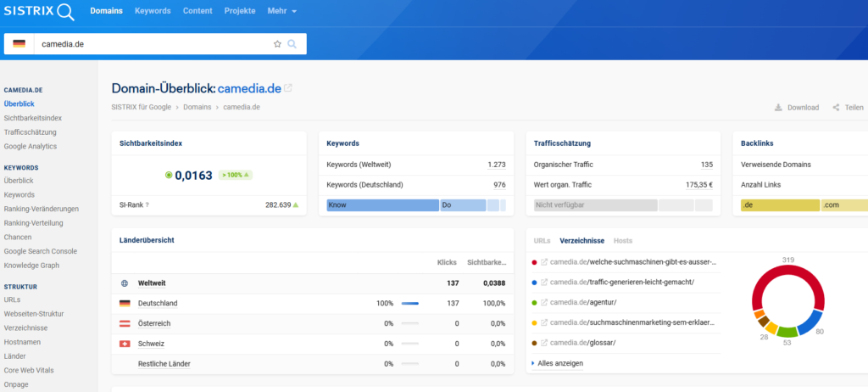Open Core Web Vitals in the sidebar
The height and width of the screenshot is (392, 868).
[29, 370]
